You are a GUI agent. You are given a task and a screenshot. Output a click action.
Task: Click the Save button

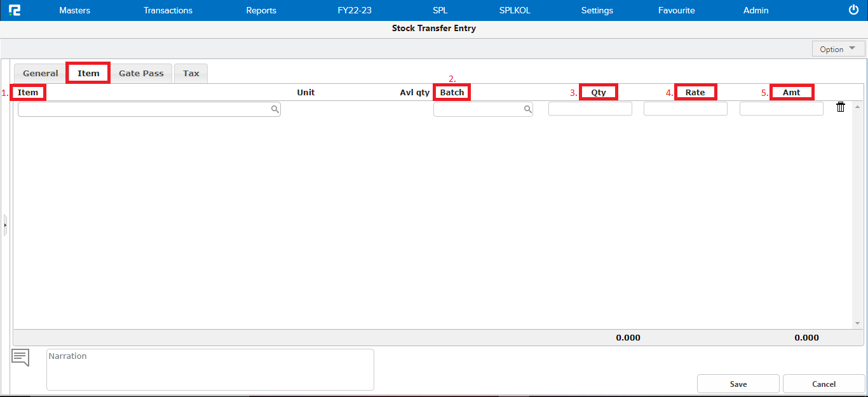[x=738, y=384]
